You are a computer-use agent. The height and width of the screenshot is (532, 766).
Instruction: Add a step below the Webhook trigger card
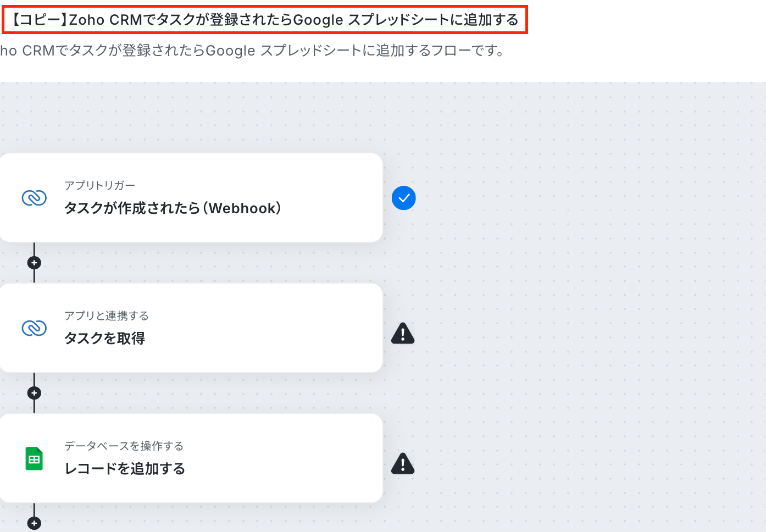tap(34, 263)
